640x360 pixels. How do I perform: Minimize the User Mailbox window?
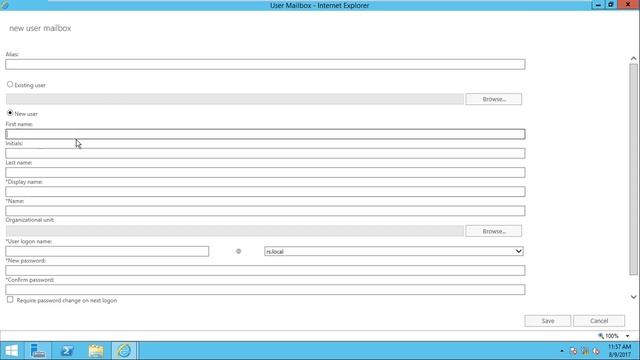coord(598,4)
